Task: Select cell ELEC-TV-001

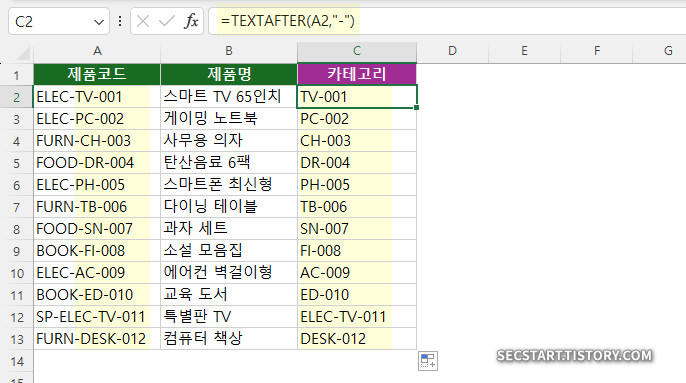Action: (97, 97)
